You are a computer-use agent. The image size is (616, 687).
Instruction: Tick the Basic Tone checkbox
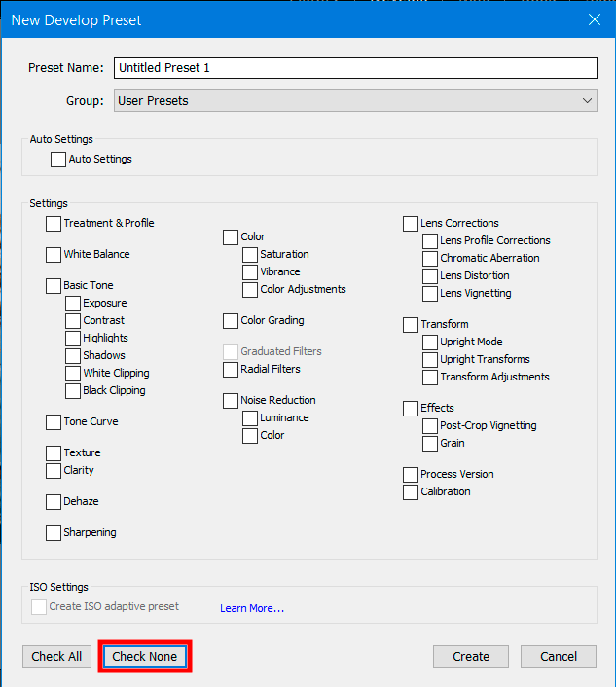[54, 286]
